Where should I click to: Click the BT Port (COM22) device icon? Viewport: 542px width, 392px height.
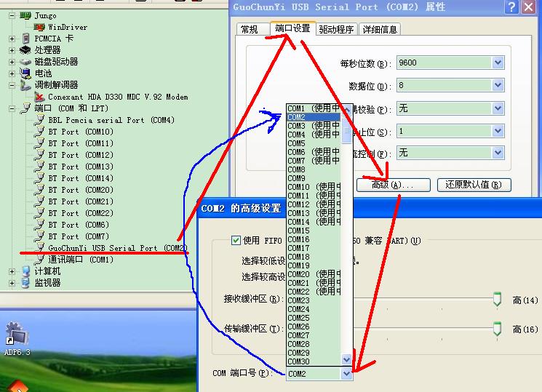coord(41,213)
